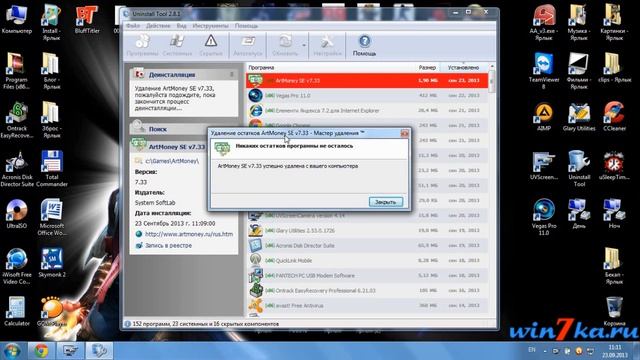Select the AA_v3.exe - Ярлык desktop icon

pyautogui.click(x=544, y=23)
